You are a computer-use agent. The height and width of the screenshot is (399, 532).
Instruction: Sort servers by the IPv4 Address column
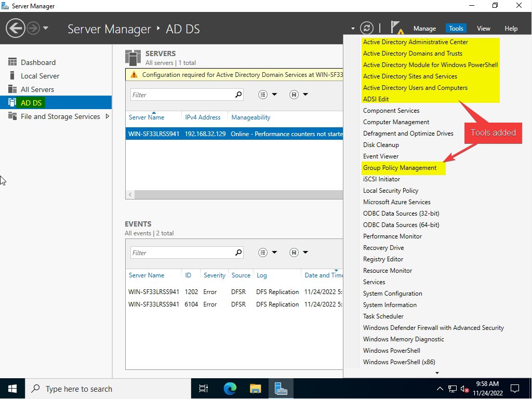pyautogui.click(x=203, y=117)
